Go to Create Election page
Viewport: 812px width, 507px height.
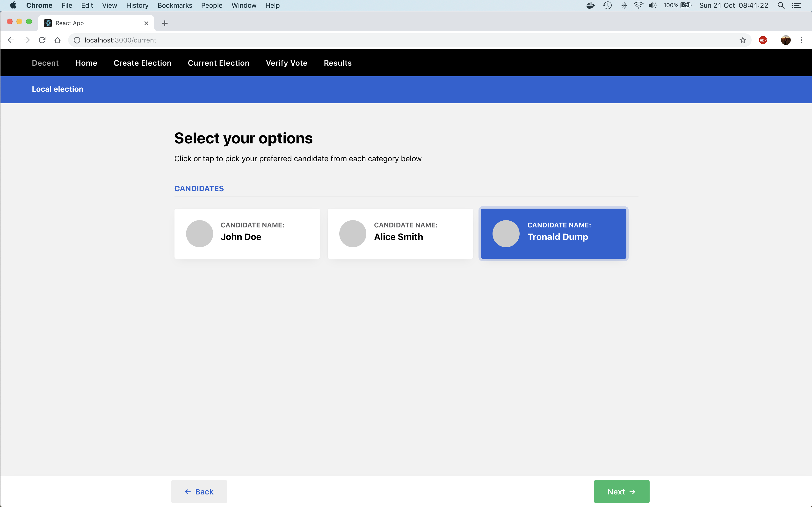[x=142, y=63]
